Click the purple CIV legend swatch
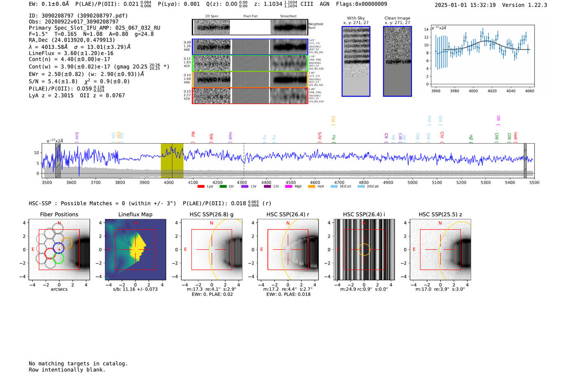The height and width of the screenshot is (392, 576). coord(245,187)
